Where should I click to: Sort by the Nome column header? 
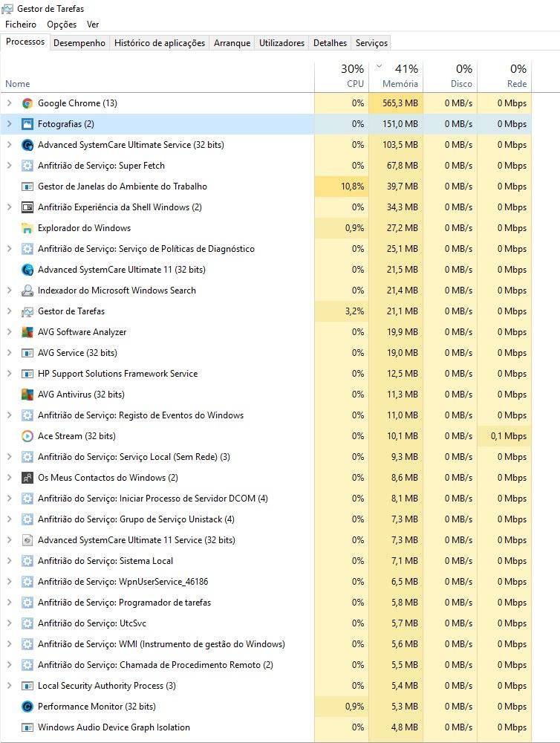click(18, 84)
